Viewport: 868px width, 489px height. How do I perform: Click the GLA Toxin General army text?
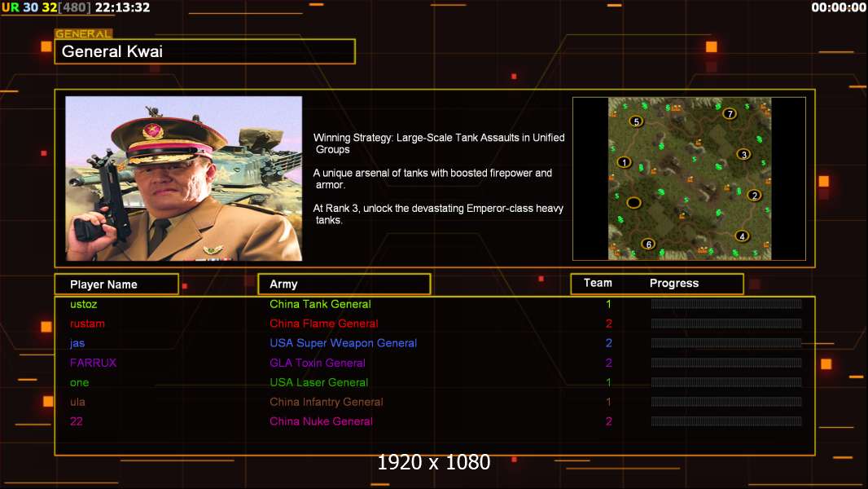[x=318, y=363]
